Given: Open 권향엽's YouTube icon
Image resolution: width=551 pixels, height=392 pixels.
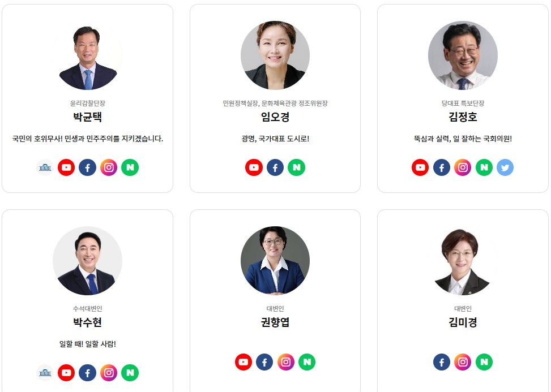Looking at the screenshot, I should 244,362.
